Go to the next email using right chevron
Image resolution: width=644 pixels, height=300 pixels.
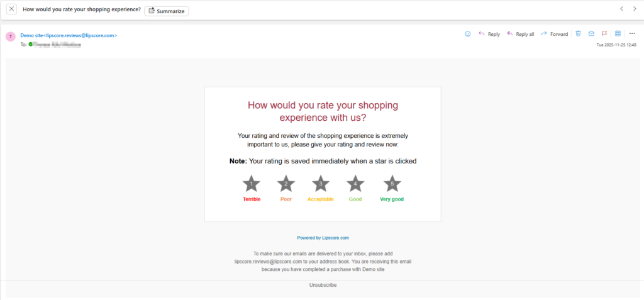(x=635, y=9)
